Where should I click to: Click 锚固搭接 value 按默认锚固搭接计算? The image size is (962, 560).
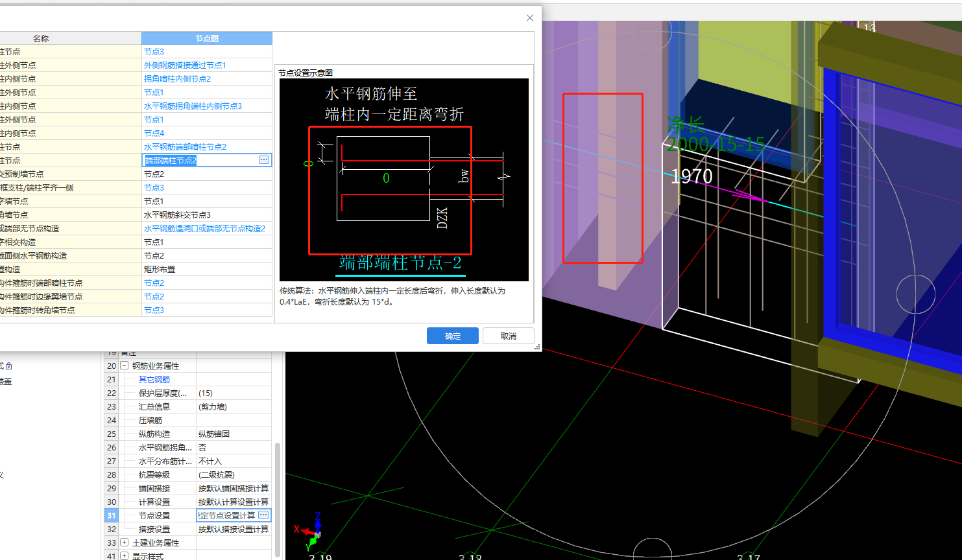[234, 489]
